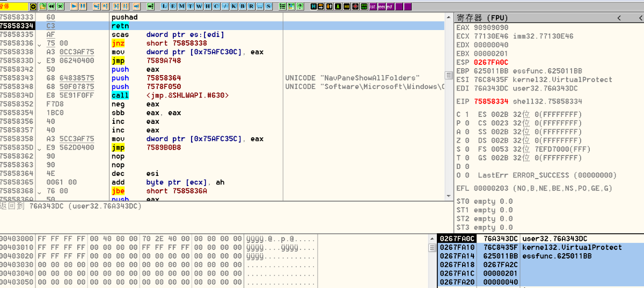Open Source window with S button
This screenshot has height=288, width=644.
coord(268,6)
